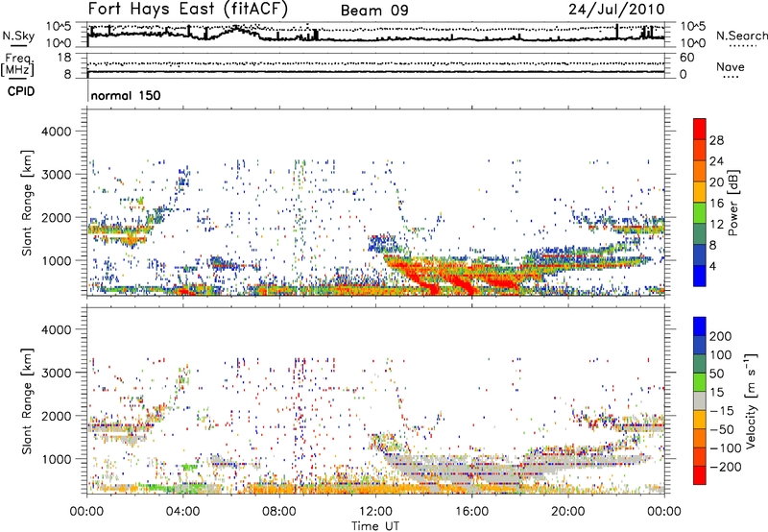Screen dimensions: 768x532
Task: Click the 'Fort Hays East (fitACF)' plot title
Action: [188, 9]
